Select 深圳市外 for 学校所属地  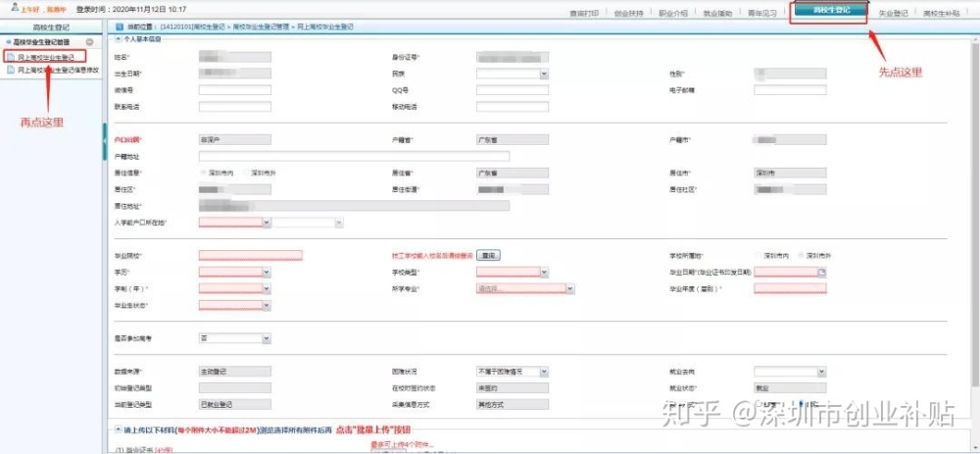pyautogui.click(x=802, y=256)
